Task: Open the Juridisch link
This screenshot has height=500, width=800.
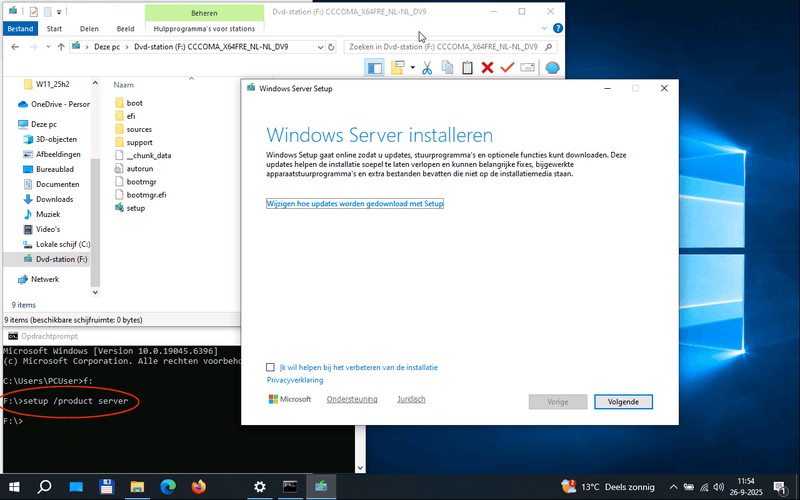Action: [x=411, y=399]
